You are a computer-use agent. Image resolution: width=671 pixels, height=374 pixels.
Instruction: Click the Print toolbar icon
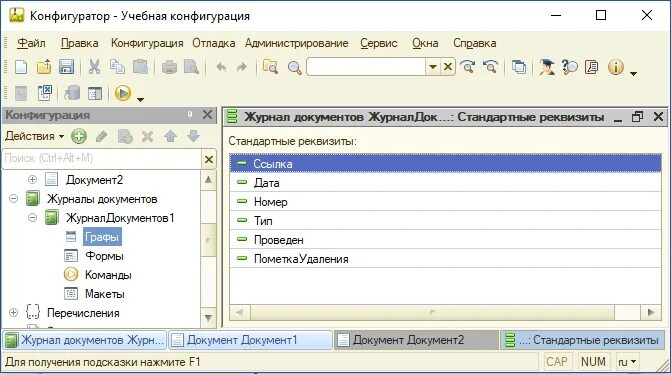click(169, 67)
